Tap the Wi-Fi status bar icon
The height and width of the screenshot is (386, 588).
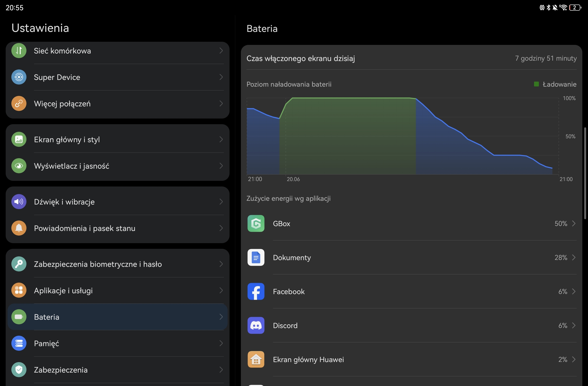click(564, 8)
